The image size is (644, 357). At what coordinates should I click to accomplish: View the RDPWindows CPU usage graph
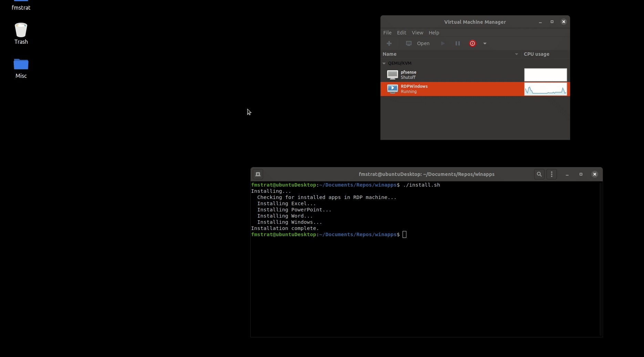coord(545,89)
